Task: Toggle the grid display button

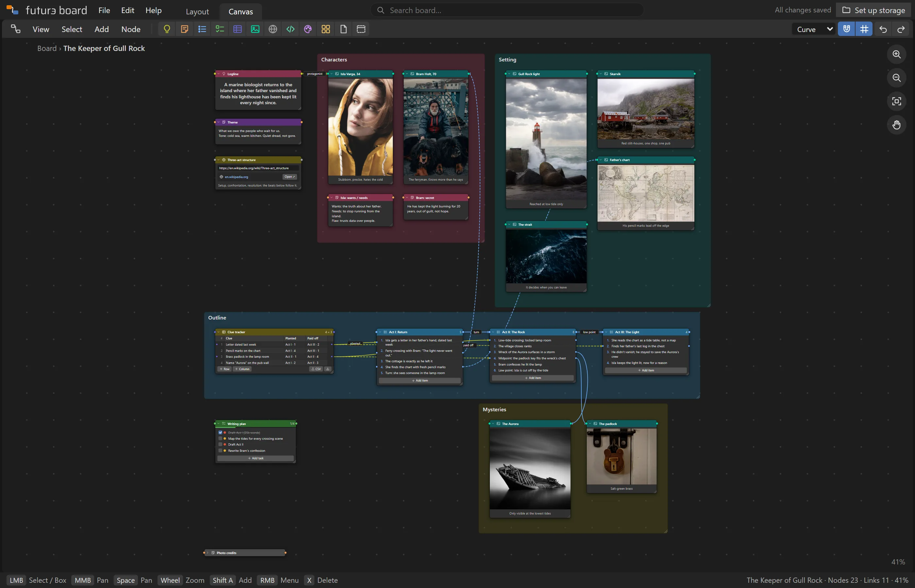Action: click(864, 29)
